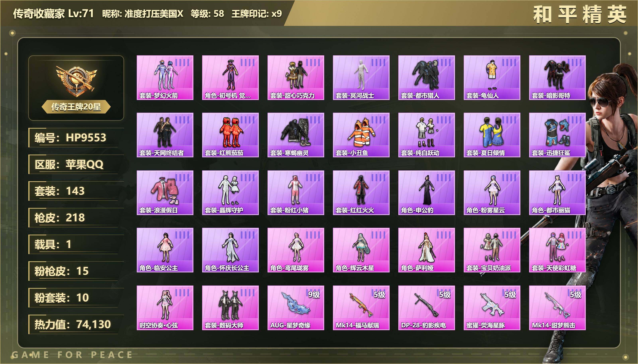This screenshot has height=364, width=638.
Task: Click the 枪皮：218 stat row
Action: click(x=76, y=218)
